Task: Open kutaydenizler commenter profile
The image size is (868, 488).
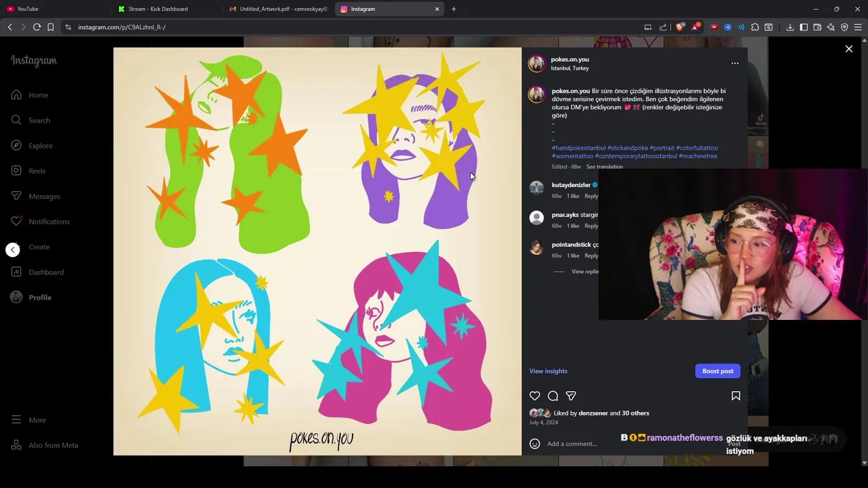Action: click(x=571, y=185)
